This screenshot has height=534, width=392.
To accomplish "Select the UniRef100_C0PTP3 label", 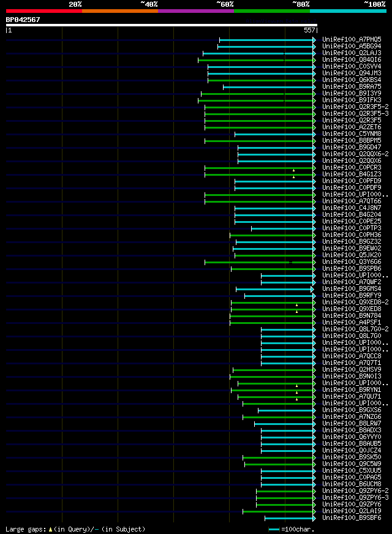I will click(352, 228).
